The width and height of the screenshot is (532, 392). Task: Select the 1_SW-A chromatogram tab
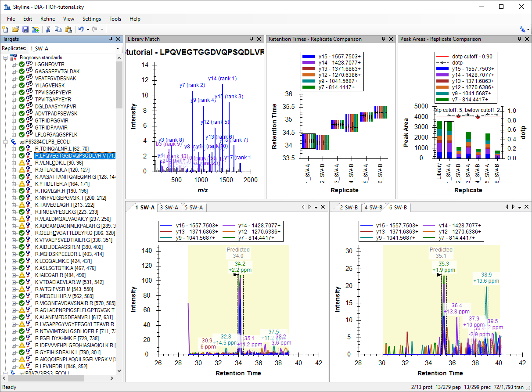point(144,208)
